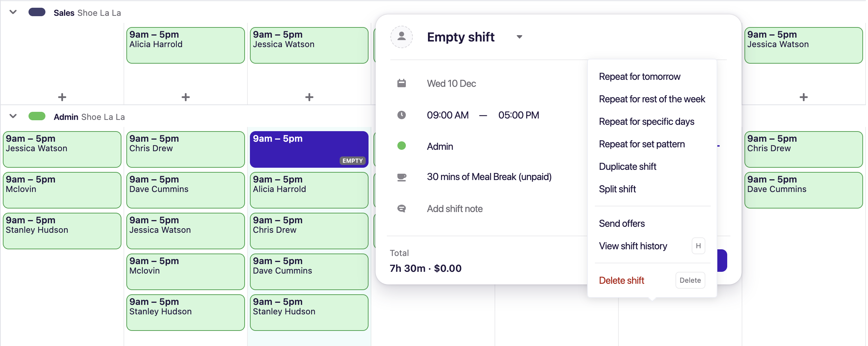
Task: Click the green Admin area dot
Action: [402, 146]
